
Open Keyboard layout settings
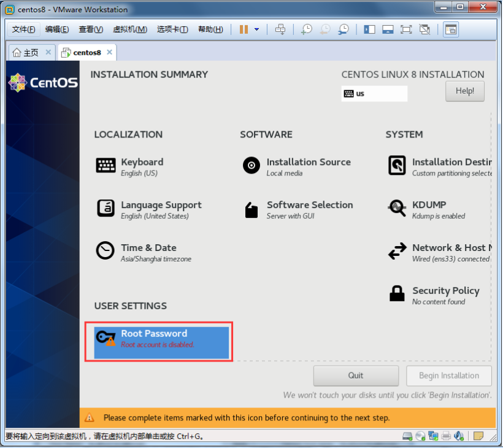point(141,166)
